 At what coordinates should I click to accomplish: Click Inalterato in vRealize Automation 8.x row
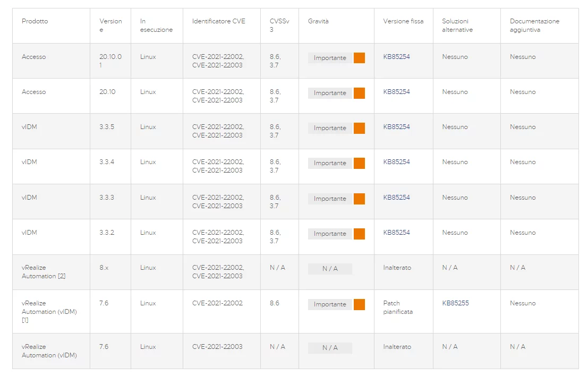coord(397,268)
